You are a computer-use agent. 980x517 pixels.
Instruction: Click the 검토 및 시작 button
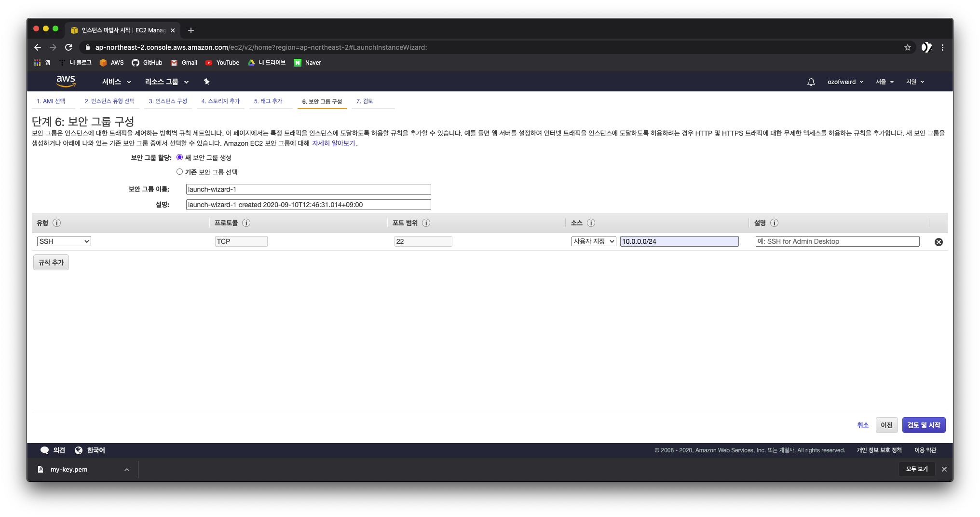tap(924, 425)
